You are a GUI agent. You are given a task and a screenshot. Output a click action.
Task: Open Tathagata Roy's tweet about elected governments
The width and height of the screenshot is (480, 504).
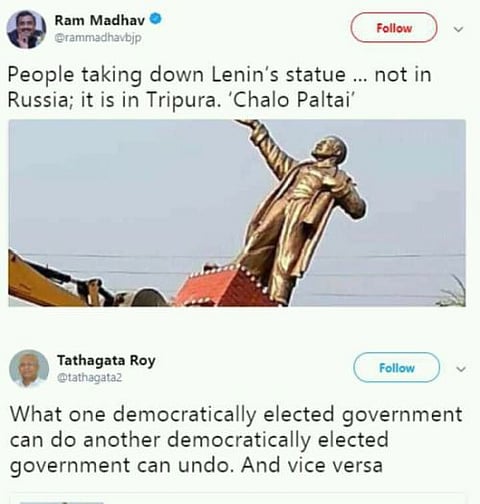tap(236, 440)
